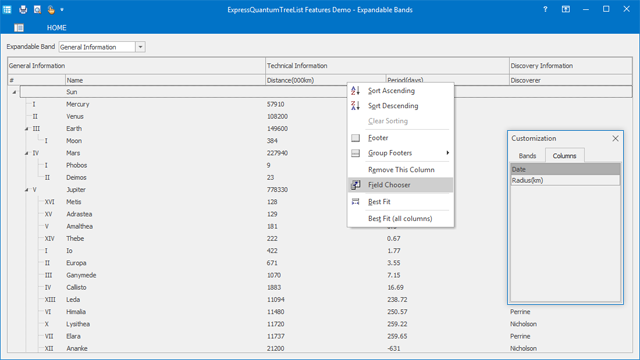Click the help question mark icon

(545, 9)
